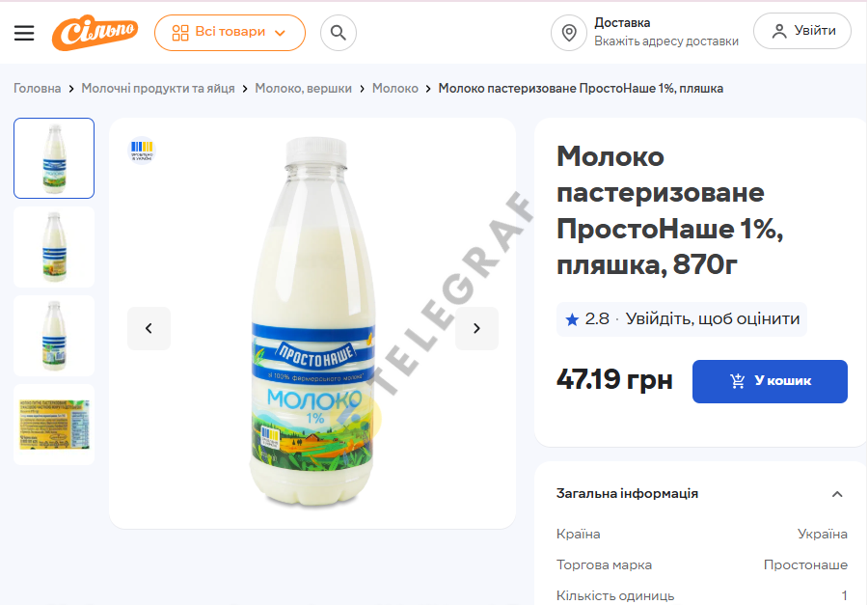Click the Made in Ukraine badge icon
This screenshot has width=868, height=605.
pos(142,151)
